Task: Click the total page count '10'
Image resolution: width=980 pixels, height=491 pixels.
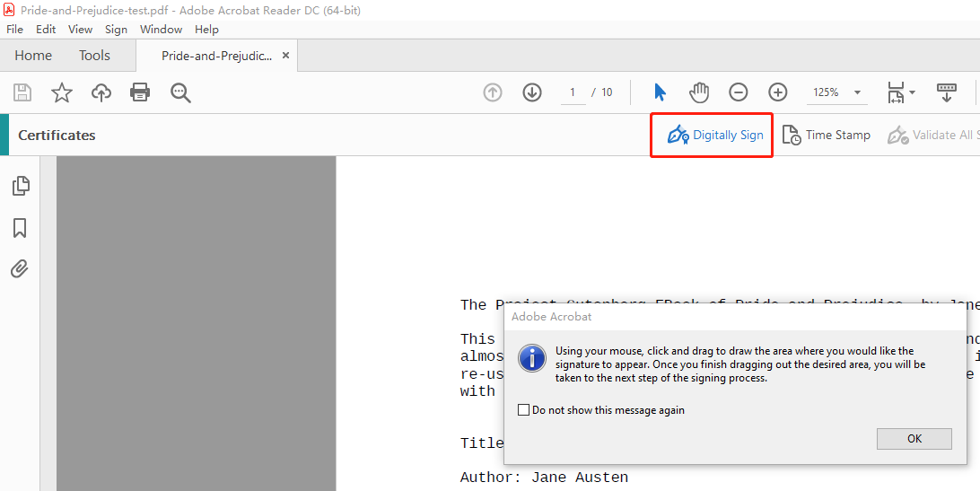Action: coord(607,92)
